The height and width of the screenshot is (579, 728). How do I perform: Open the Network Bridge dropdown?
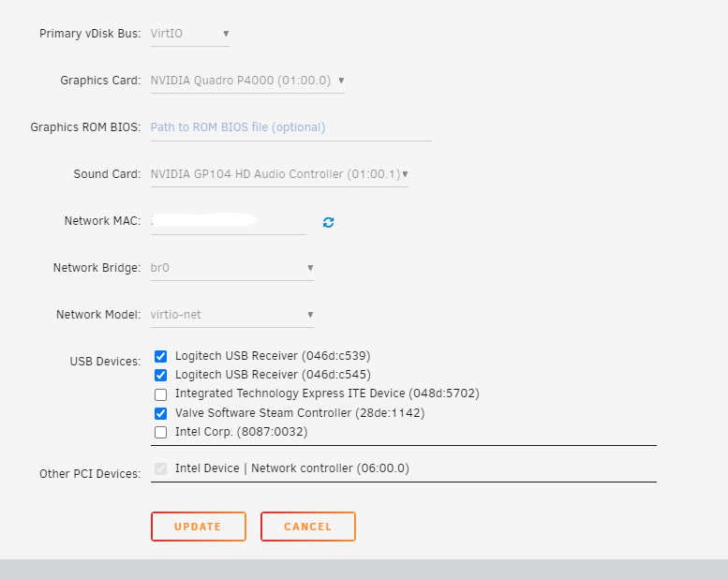click(x=232, y=268)
